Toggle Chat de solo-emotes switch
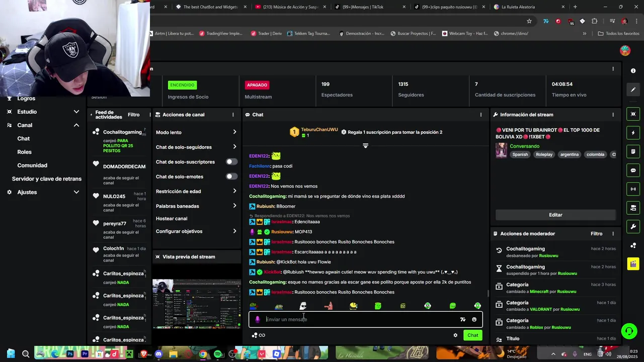The height and width of the screenshot is (362, 644). [x=231, y=176]
